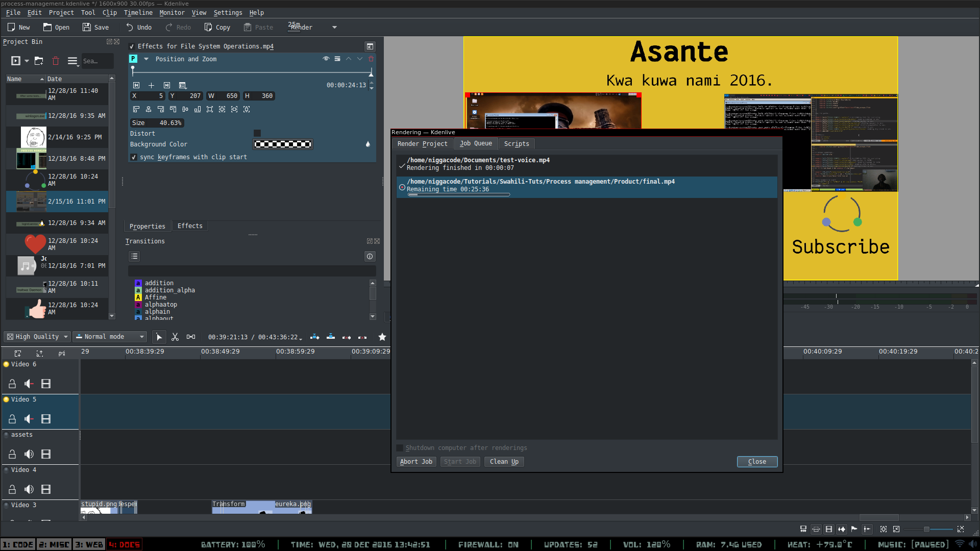Fit geometry to original size icon

pyautogui.click(x=210, y=109)
